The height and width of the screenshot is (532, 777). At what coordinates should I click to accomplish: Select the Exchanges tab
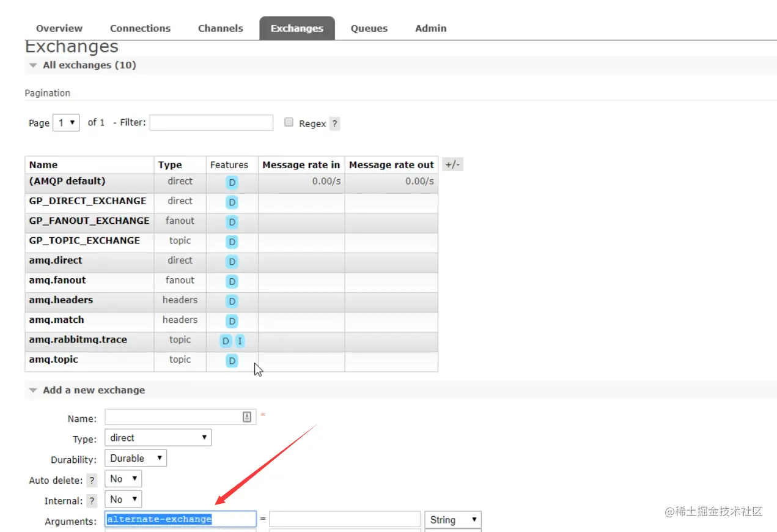click(297, 28)
